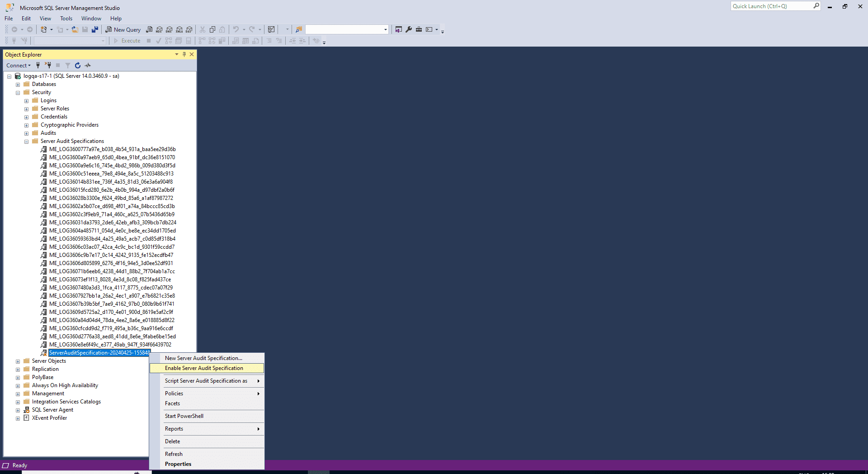The width and height of the screenshot is (868, 474).
Task: Click the SQL Server Agent icon
Action: click(26, 410)
